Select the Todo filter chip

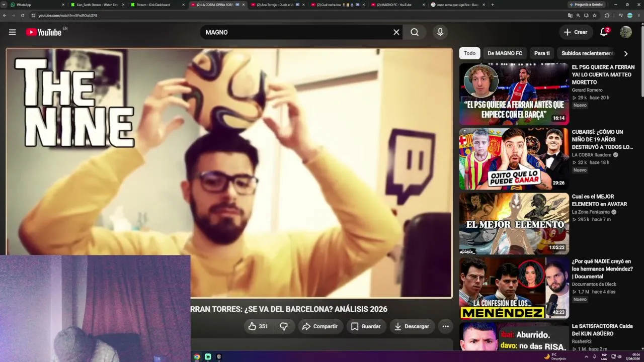click(469, 53)
